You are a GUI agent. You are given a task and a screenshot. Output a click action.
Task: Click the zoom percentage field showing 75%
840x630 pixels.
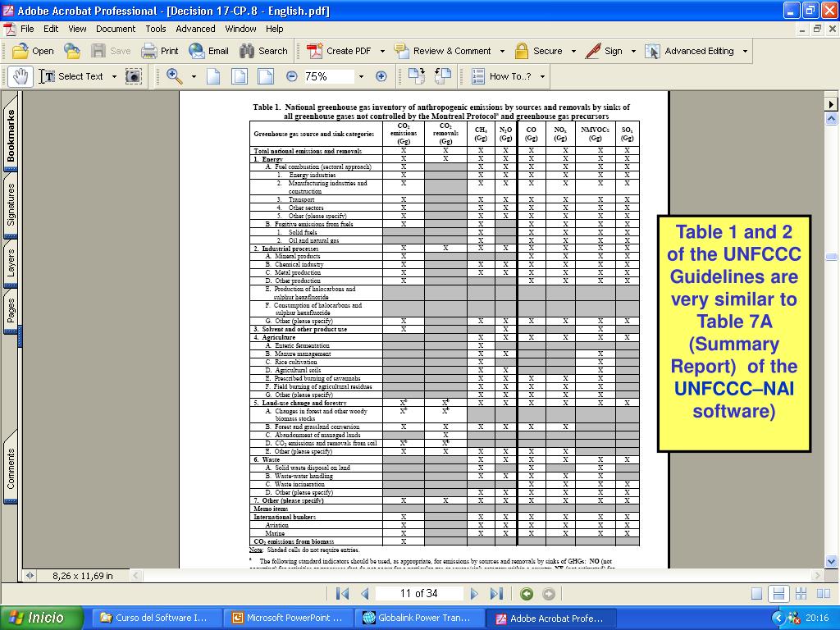328,76
